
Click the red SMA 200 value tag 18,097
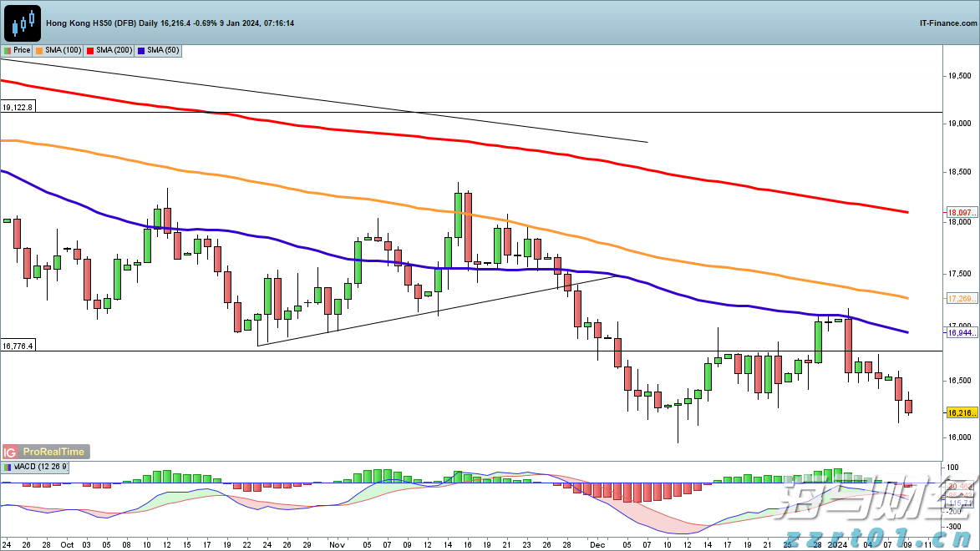coord(957,213)
